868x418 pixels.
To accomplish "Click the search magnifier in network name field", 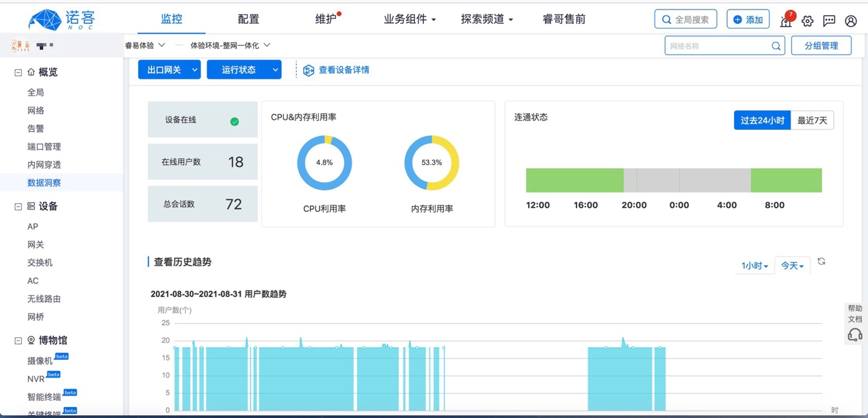I will pos(776,46).
